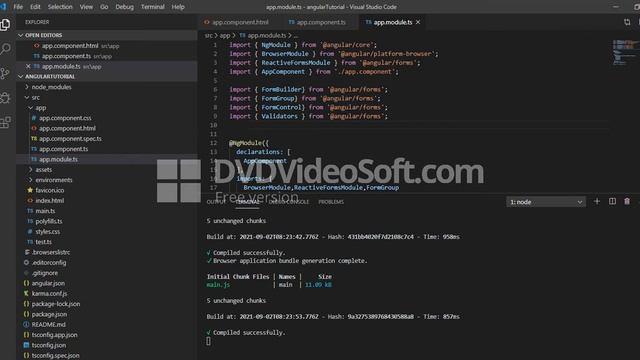Open the terminal selector dropdown '1: node'
Image resolution: width=640 pixels, height=360 pixels.
point(546,202)
